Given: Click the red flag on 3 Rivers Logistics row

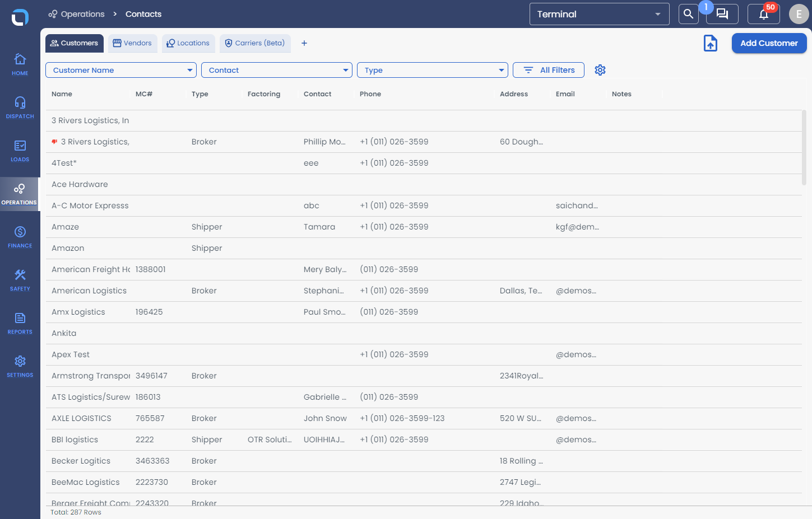Looking at the screenshot, I should coord(54,142).
